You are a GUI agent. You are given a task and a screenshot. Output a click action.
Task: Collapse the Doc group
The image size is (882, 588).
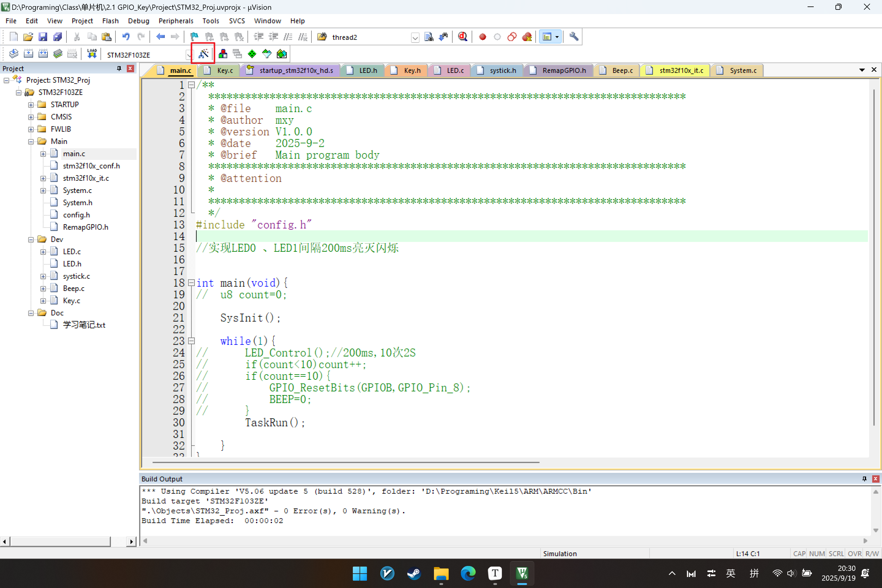31,313
